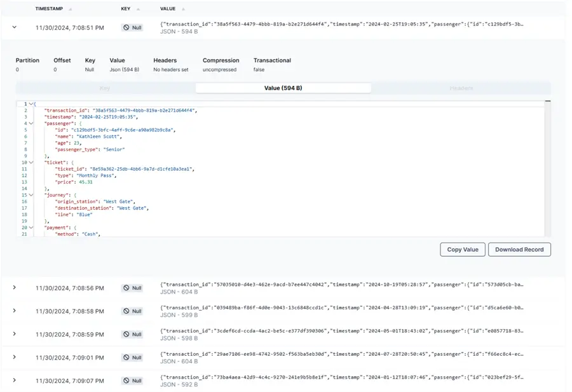572x392 pixels.
Task: Click Null key badge in 7:09:07 PM row
Action: pyautogui.click(x=132, y=381)
